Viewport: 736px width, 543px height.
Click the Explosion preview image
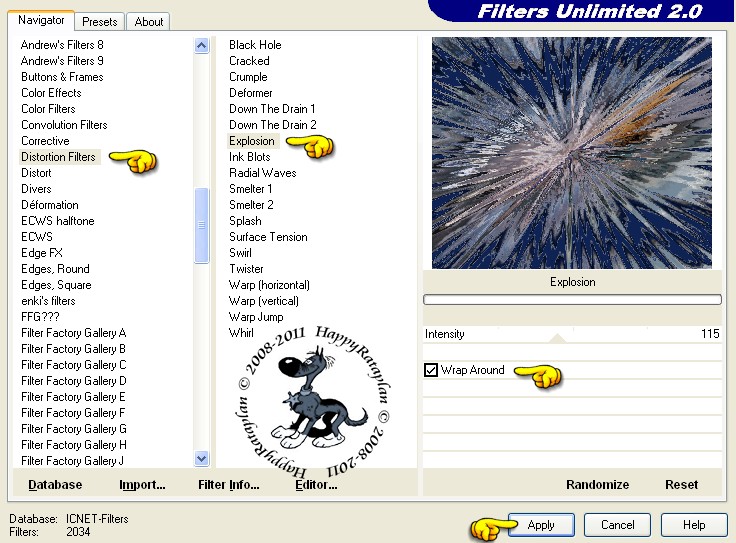pos(572,153)
